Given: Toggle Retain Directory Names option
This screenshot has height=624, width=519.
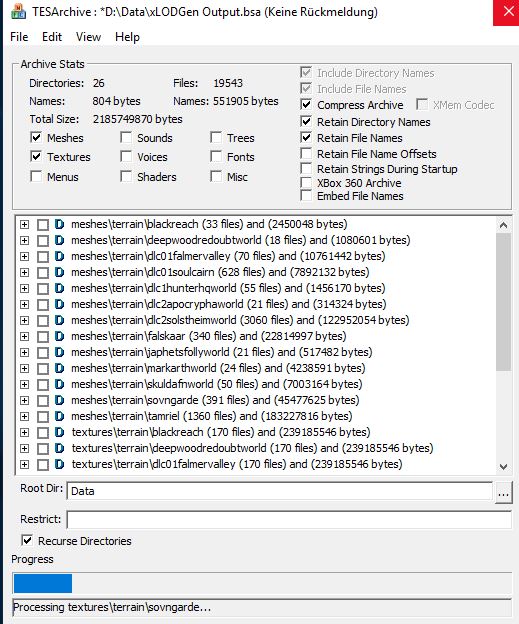Looking at the screenshot, I should tap(306, 121).
